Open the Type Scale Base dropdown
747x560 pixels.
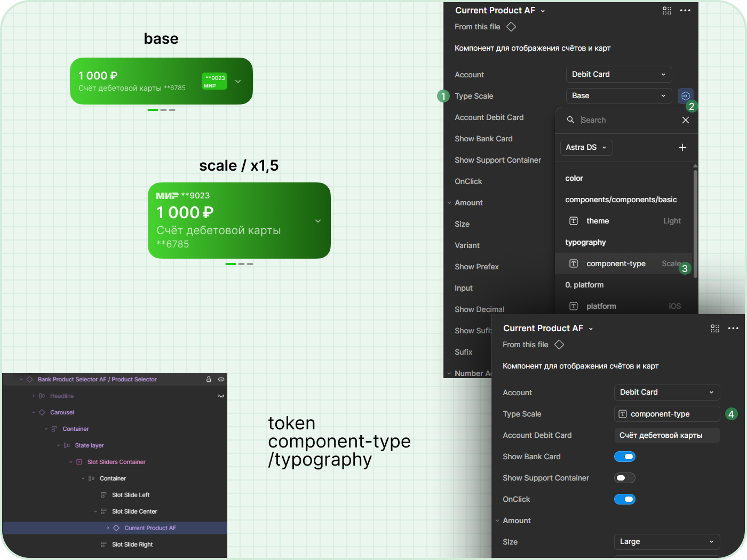(x=619, y=96)
